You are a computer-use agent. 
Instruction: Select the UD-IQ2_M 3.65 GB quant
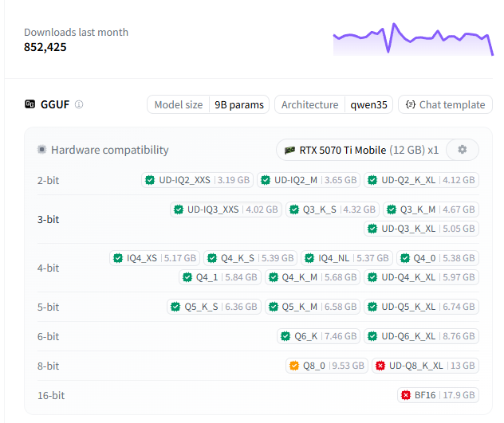(309, 180)
